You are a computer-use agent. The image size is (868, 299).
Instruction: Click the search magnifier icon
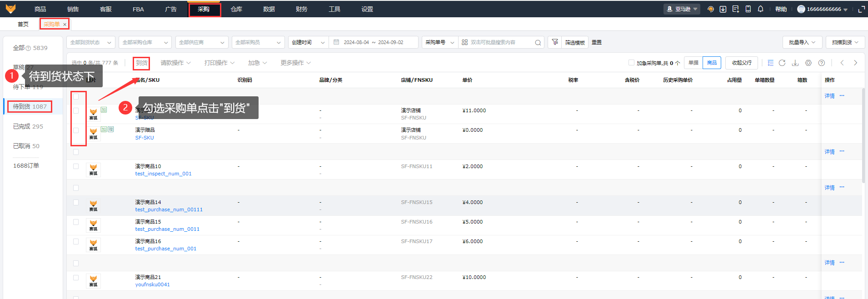pyautogui.click(x=538, y=42)
